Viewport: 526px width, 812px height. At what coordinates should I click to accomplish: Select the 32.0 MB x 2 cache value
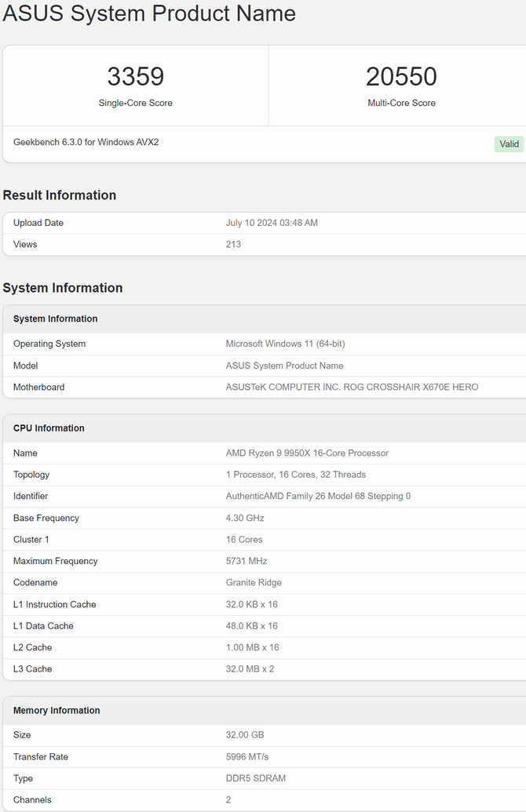(250, 669)
